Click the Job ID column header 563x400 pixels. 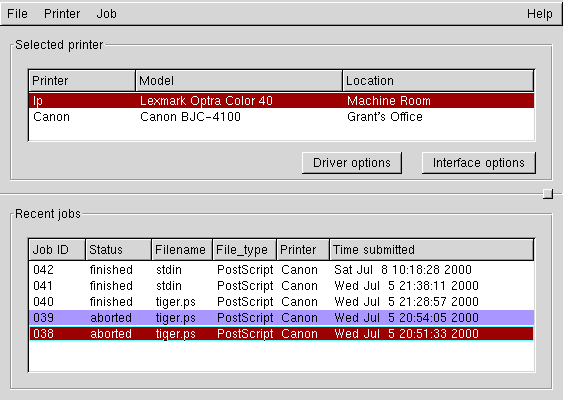click(57, 250)
